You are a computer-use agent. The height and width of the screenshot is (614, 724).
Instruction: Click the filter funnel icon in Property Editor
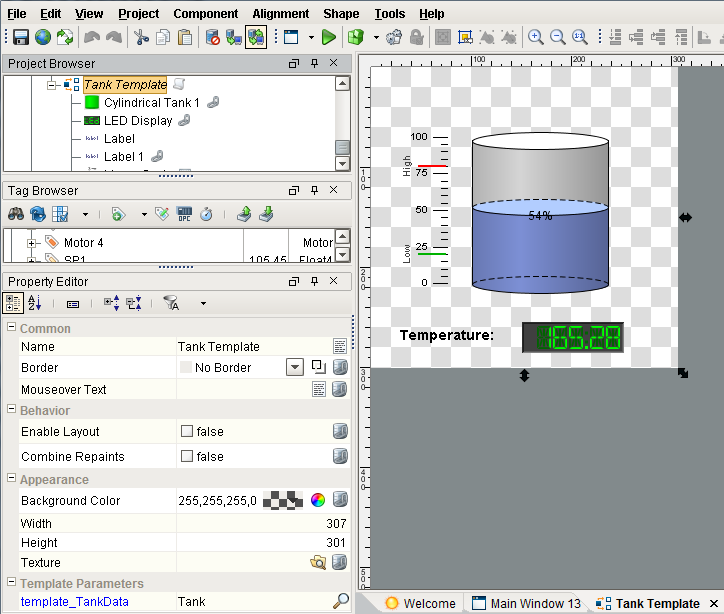point(170,303)
